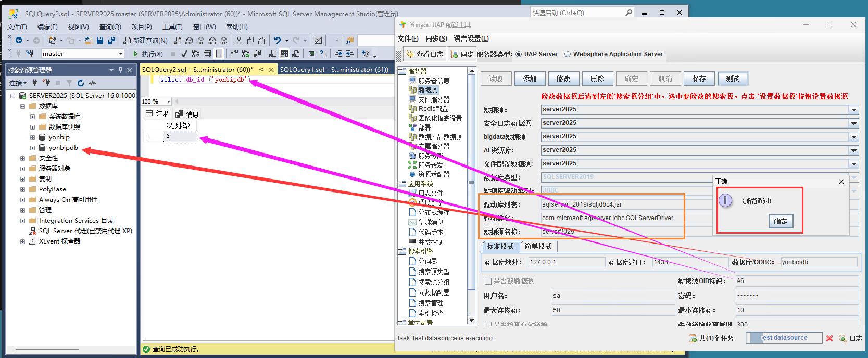Screen dimensions: 868x358
Task: Click the 保存 button
Action: pos(699,79)
